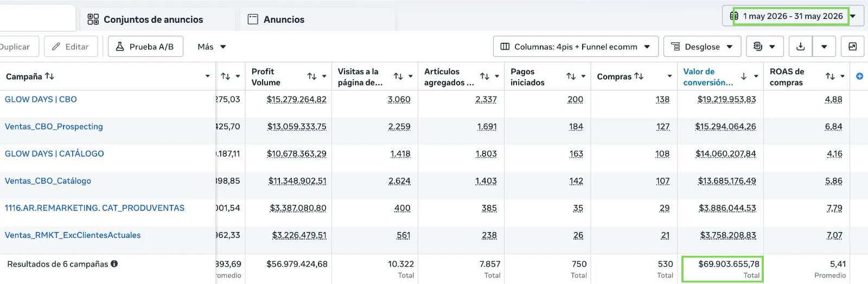Click total Profit Volume $56.979.424,68
The width and height of the screenshot is (868, 284).
pos(297,264)
